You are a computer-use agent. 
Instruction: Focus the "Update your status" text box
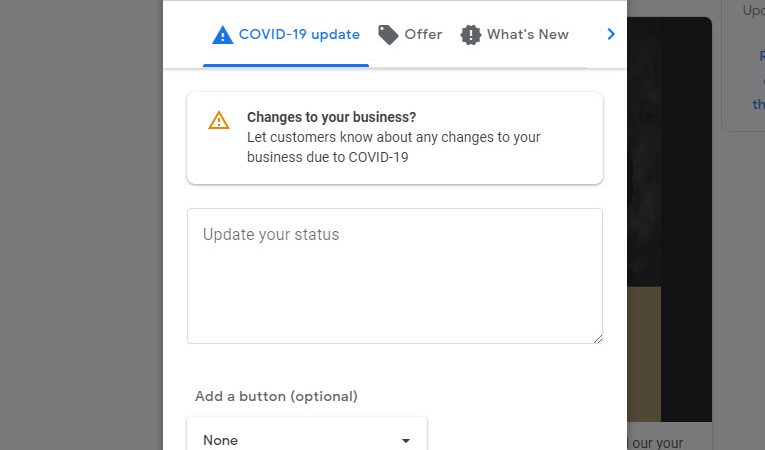coord(394,275)
